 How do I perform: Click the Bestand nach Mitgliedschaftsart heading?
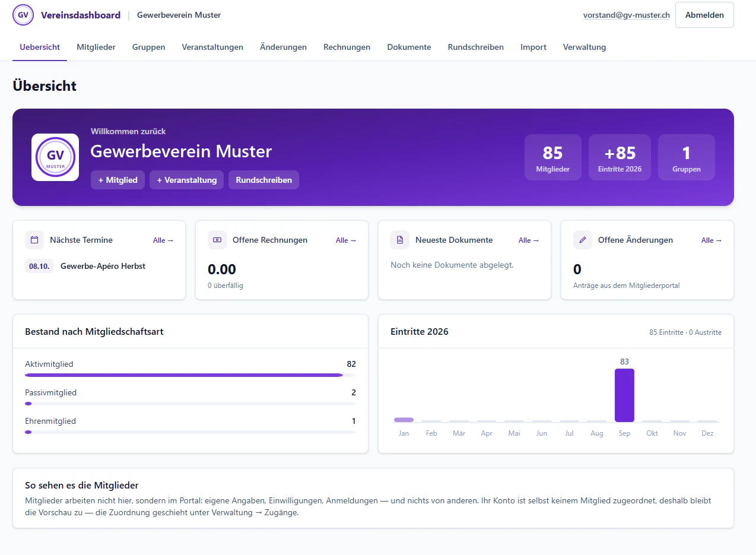94,331
